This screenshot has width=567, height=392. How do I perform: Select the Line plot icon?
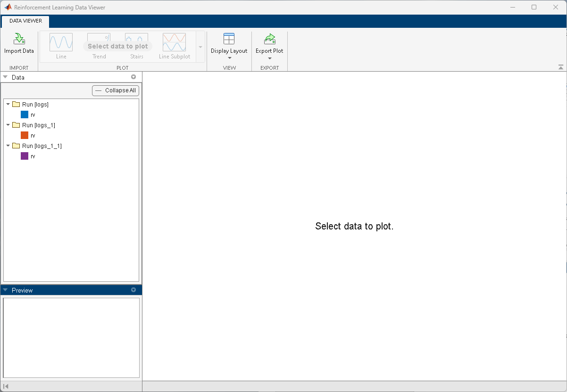61,42
